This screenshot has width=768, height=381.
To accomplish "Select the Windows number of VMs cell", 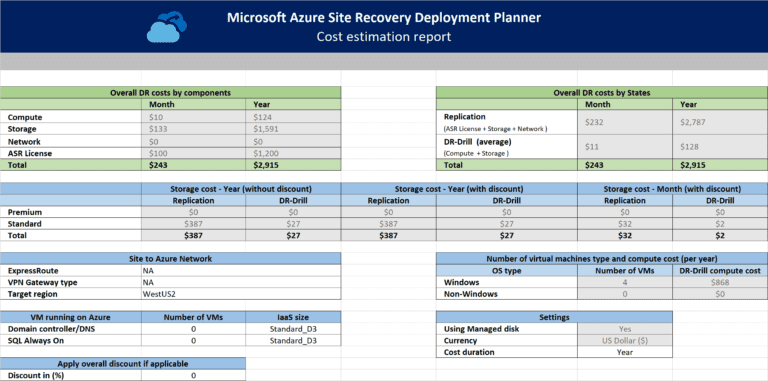I will click(625, 283).
